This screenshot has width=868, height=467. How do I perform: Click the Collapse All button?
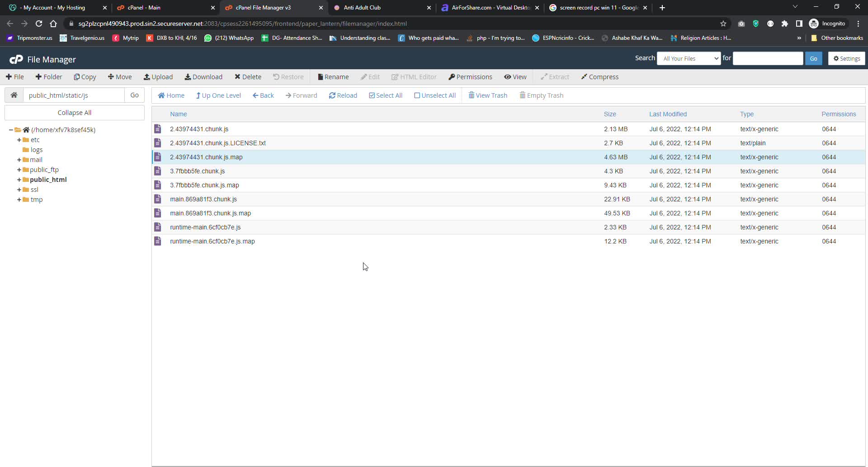pos(75,113)
